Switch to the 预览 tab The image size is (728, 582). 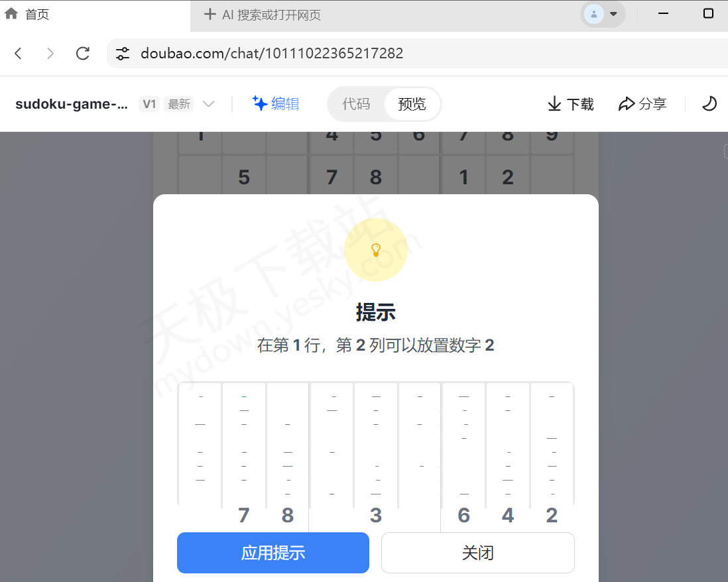pyautogui.click(x=412, y=104)
